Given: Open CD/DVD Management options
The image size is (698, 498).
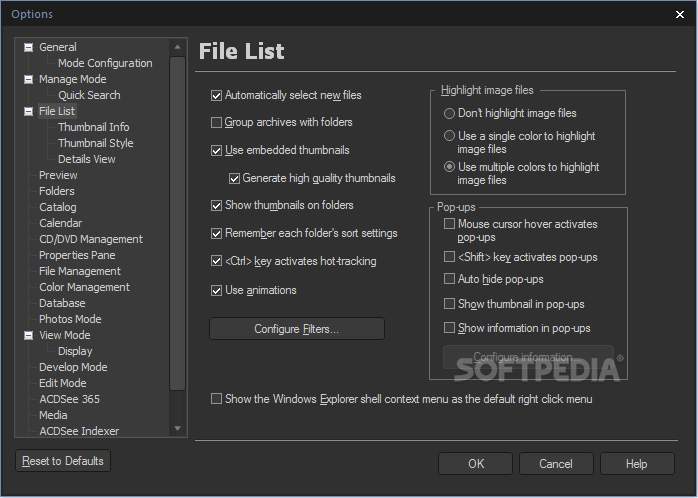Looking at the screenshot, I should 91,239.
